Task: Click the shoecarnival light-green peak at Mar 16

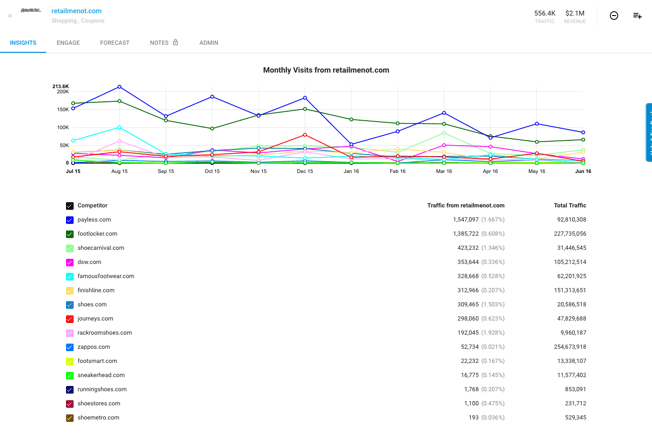Action: point(444,133)
